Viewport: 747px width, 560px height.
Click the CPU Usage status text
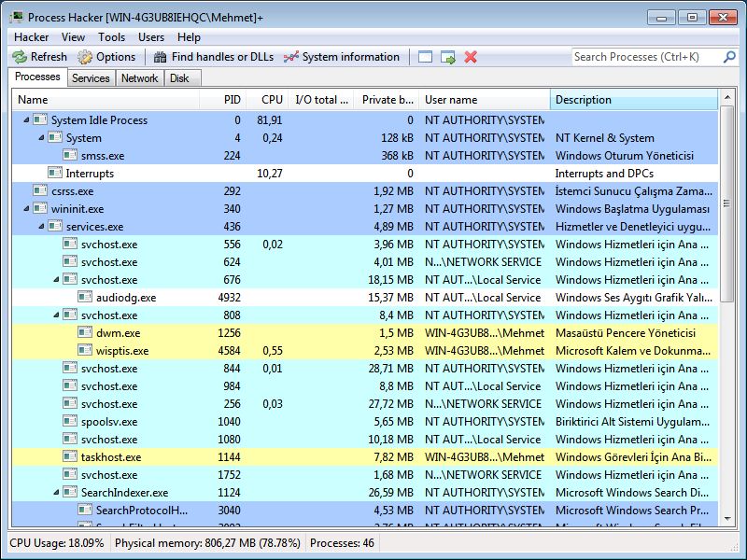(57, 543)
